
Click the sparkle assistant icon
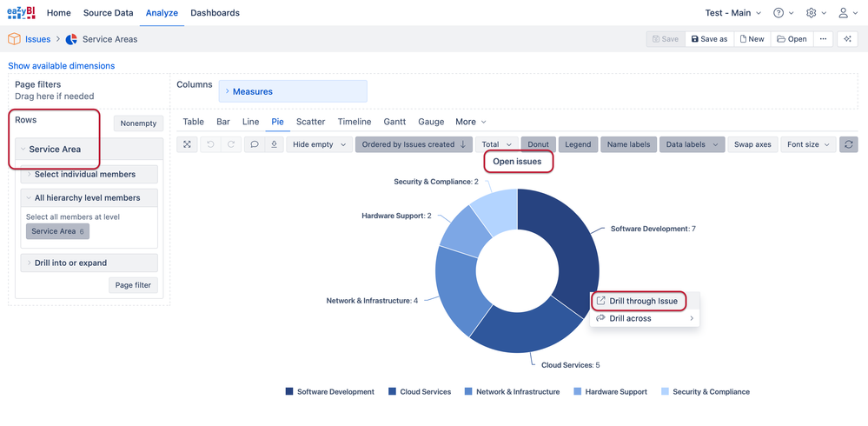847,39
